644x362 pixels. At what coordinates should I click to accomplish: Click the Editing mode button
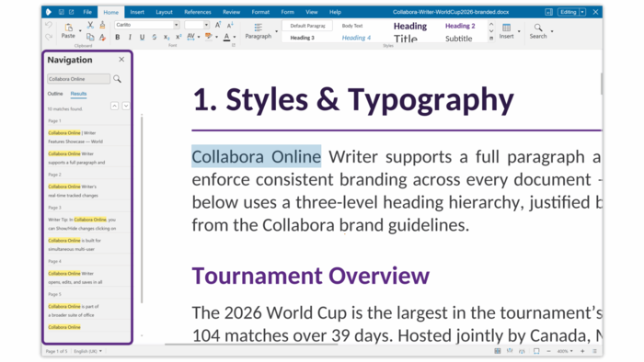pos(568,12)
